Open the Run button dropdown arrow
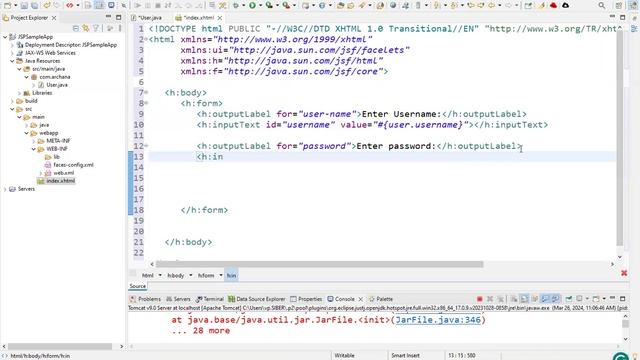Image resolution: width=640 pixels, height=360 pixels. click(x=260, y=6)
